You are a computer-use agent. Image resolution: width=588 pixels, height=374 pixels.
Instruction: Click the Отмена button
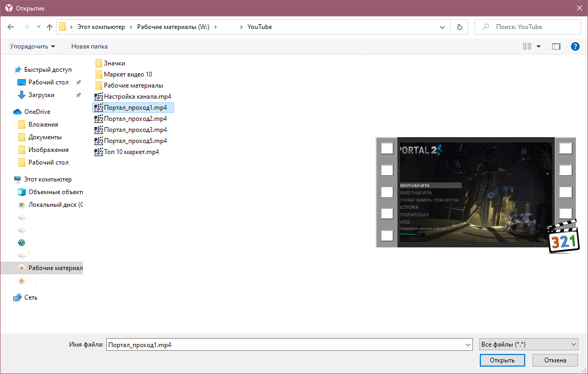[555, 360]
